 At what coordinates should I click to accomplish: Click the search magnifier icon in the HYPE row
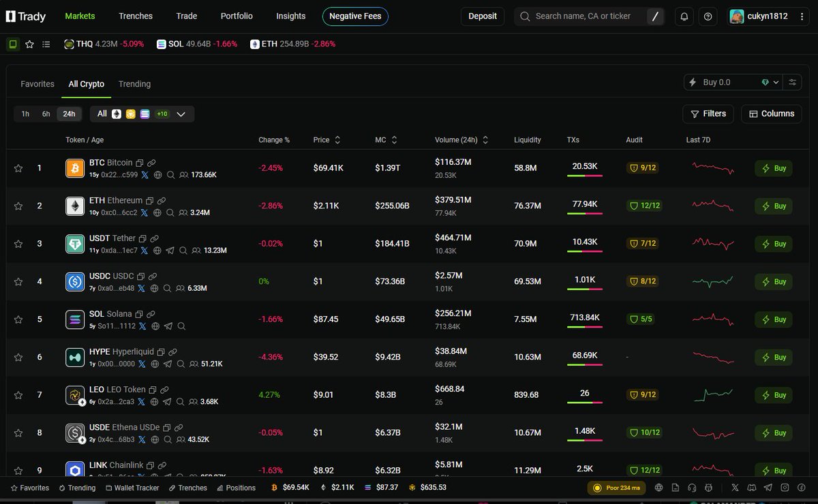tap(181, 364)
